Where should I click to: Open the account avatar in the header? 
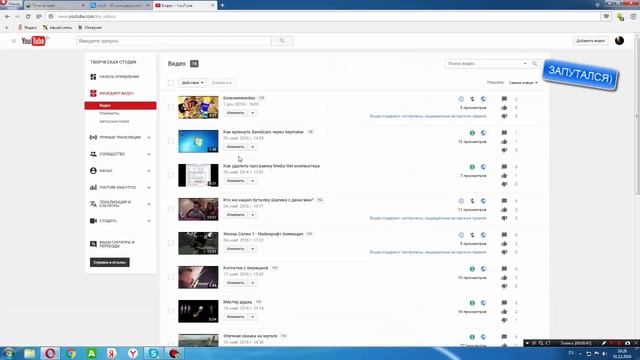point(619,40)
